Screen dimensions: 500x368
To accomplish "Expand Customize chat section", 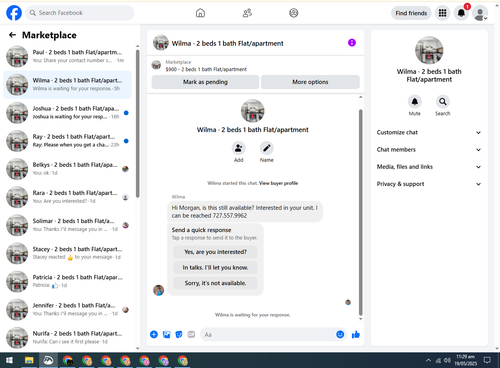I will (429, 132).
